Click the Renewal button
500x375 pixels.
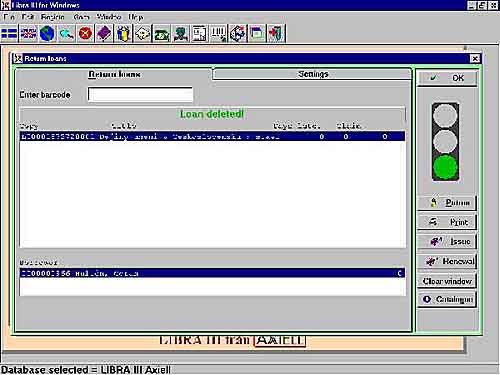(x=447, y=261)
